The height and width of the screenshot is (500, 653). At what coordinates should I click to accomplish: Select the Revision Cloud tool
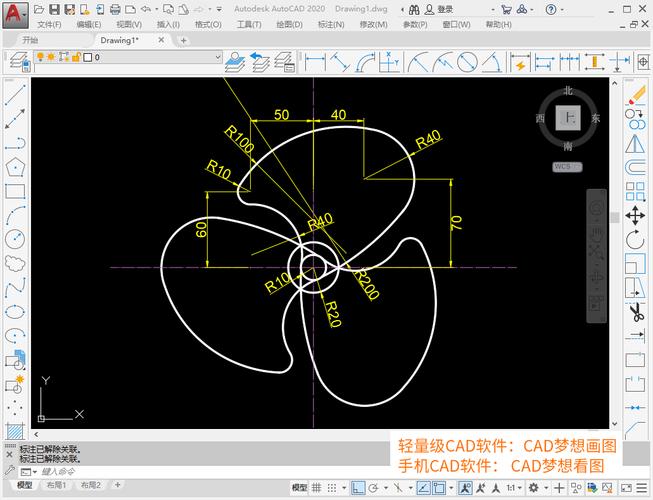[15, 263]
